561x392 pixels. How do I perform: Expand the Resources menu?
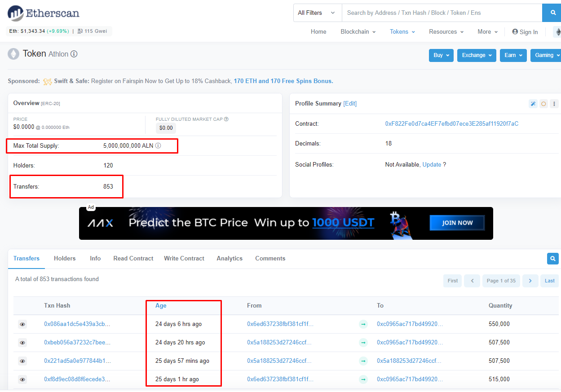(446, 32)
